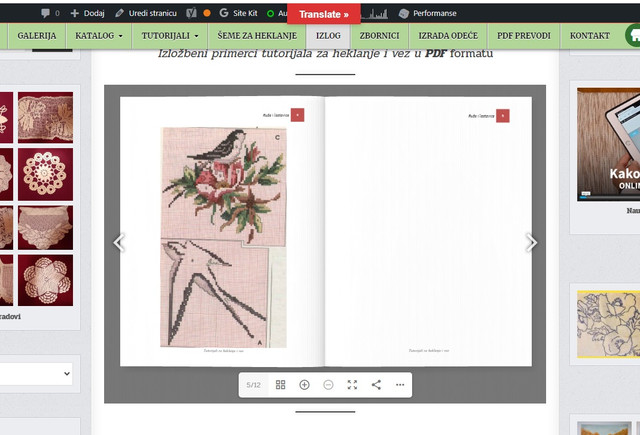This screenshot has width=640, height=435.
Task: Open the floral embroidery sketch image
Action: click(x=609, y=324)
